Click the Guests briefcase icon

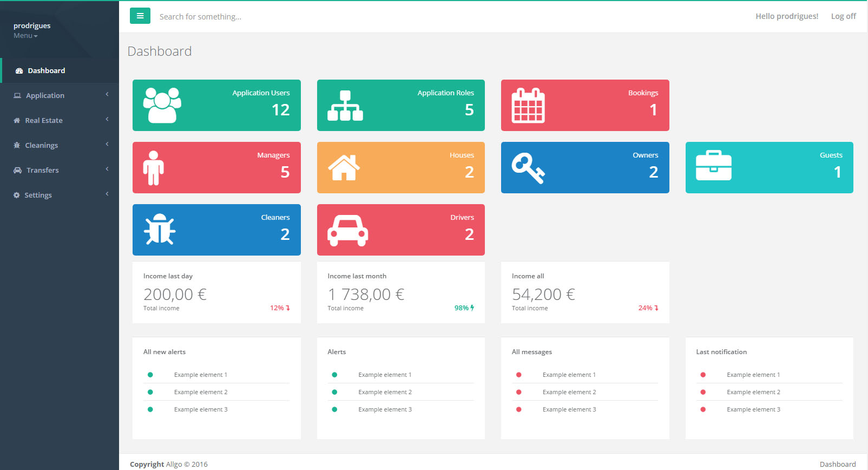pyautogui.click(x=713, y=166)
